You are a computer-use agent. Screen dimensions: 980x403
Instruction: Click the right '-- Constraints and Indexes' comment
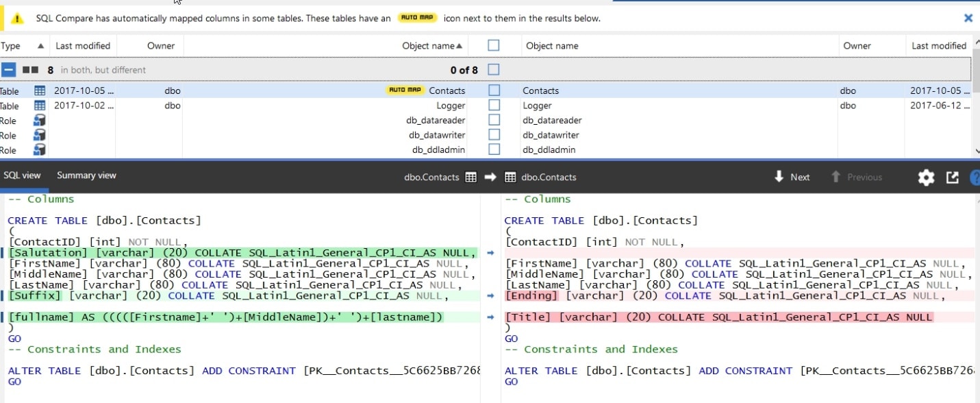(591, 350)
